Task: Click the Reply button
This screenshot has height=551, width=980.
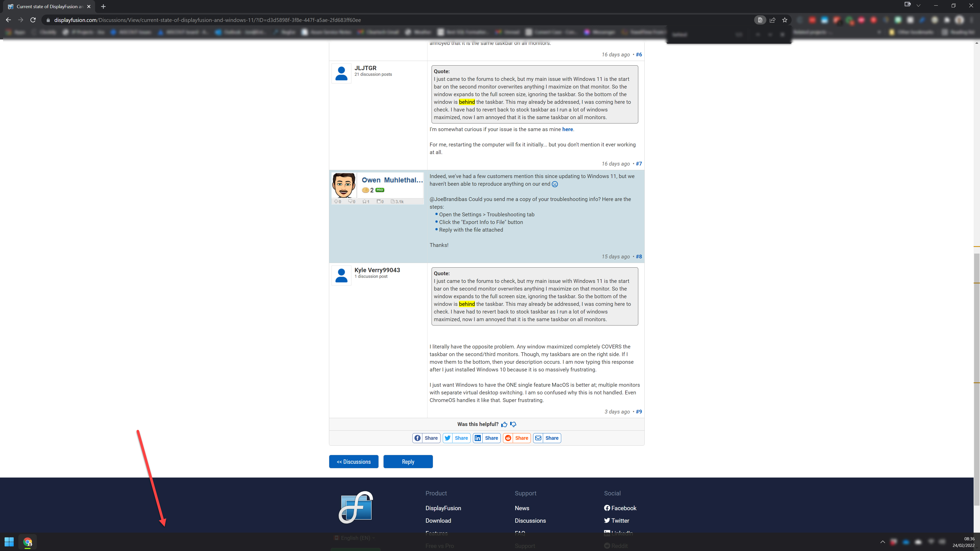Action: coord(408,462)
